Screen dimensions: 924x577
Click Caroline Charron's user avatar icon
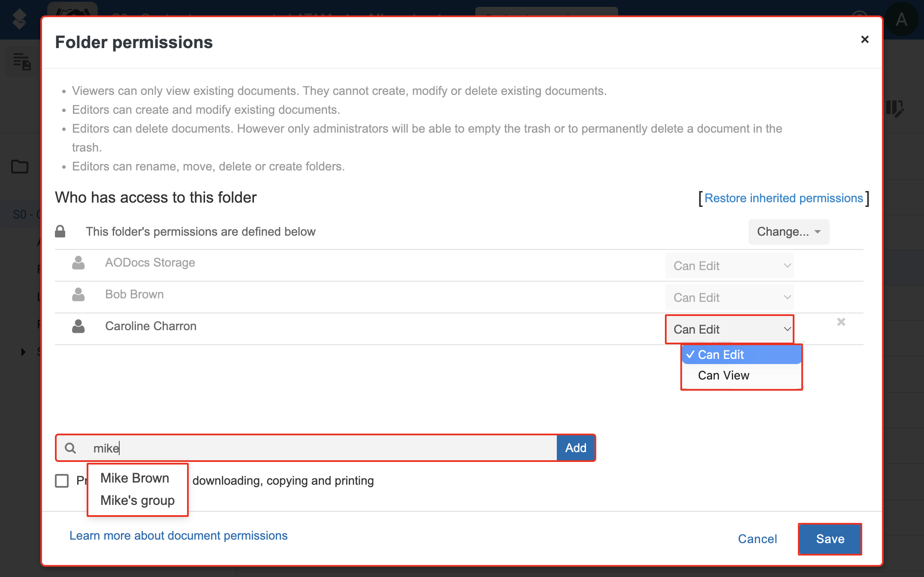(x=78, y=326)
